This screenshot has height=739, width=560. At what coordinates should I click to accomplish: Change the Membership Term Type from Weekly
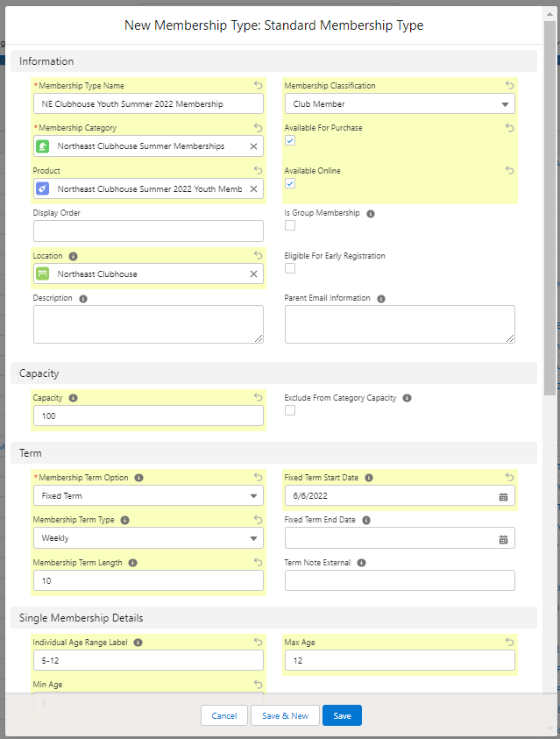pos(148,537)
